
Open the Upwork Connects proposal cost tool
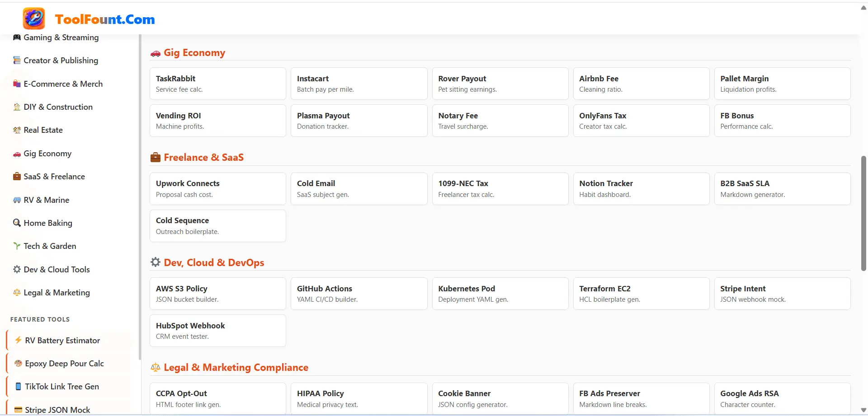(218, 189)
